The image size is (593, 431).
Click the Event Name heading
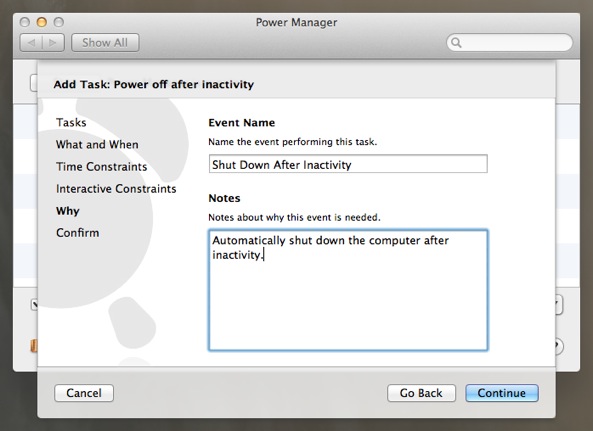[242, 122]
